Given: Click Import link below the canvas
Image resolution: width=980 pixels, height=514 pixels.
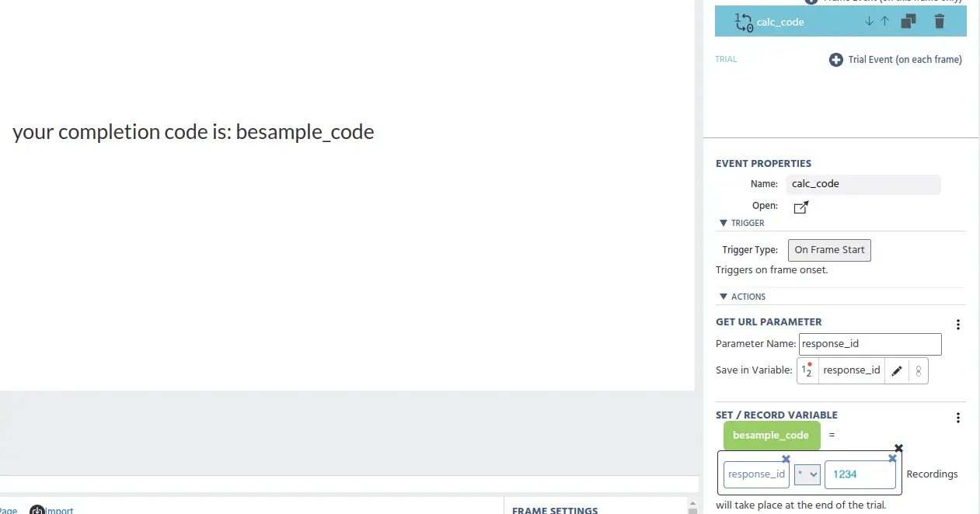Looking at the screenshot, I should click(x=60, y=510).
